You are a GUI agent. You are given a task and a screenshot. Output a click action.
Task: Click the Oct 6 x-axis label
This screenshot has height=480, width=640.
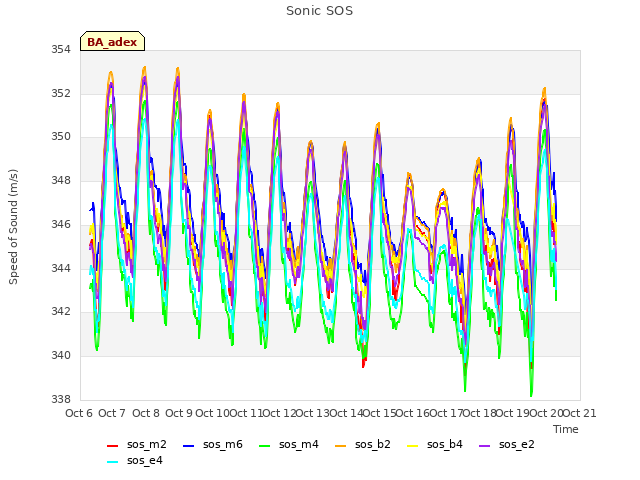click(x=79, y=413)
